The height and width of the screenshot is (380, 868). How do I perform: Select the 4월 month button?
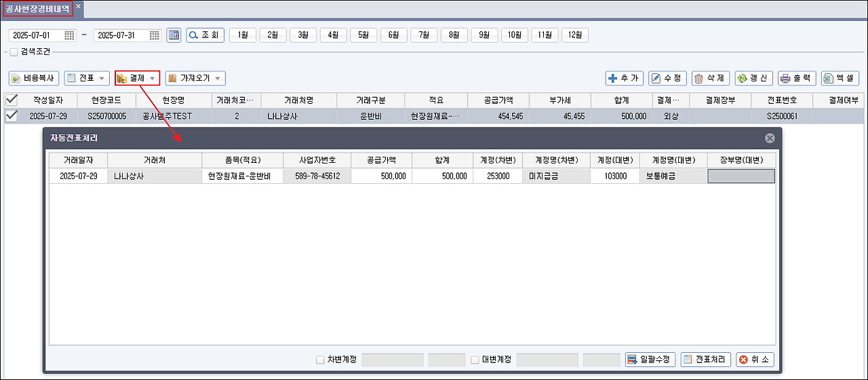tap(333, 35)
